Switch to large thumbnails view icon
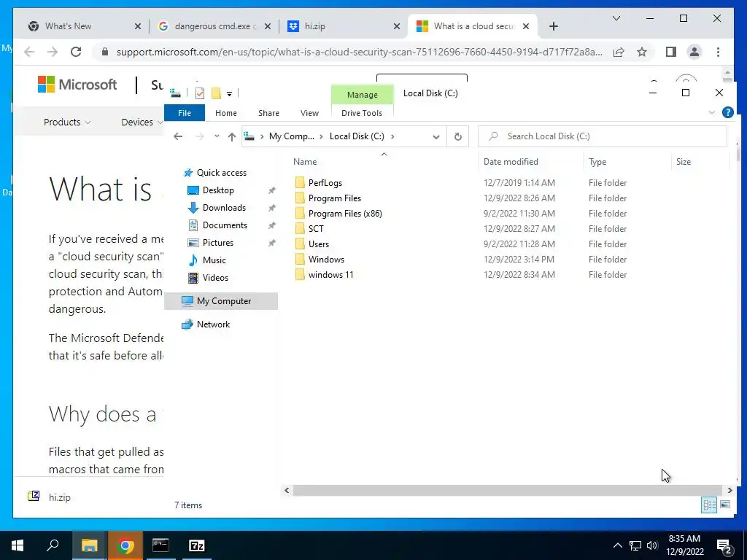This screenshot has height=560, width=747. (x=725, y=505)
